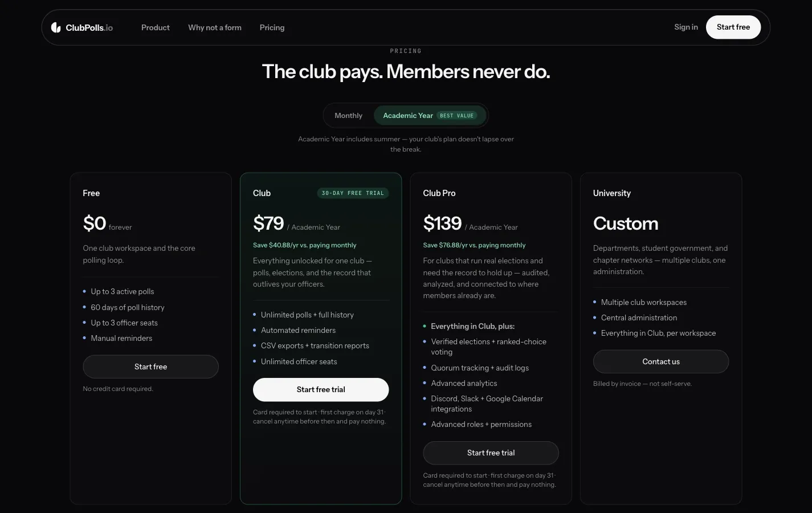This screenshot has width=812, height=513.
Task: Click 'CSV exports + transition reports' feature
Action: tap(315, 345)
